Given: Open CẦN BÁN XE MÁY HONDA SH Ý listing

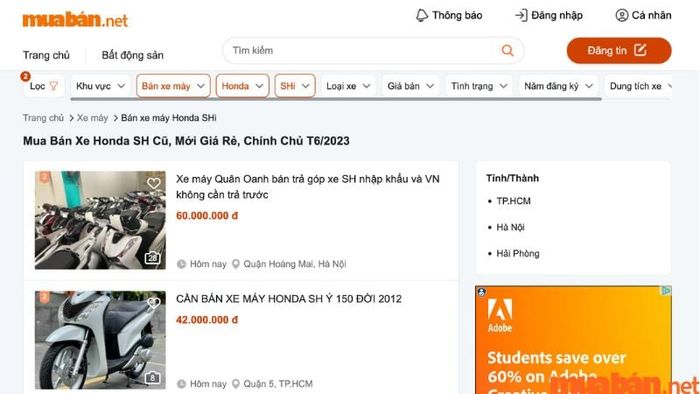Looking at the screenshot, I should tap(289, 299).
